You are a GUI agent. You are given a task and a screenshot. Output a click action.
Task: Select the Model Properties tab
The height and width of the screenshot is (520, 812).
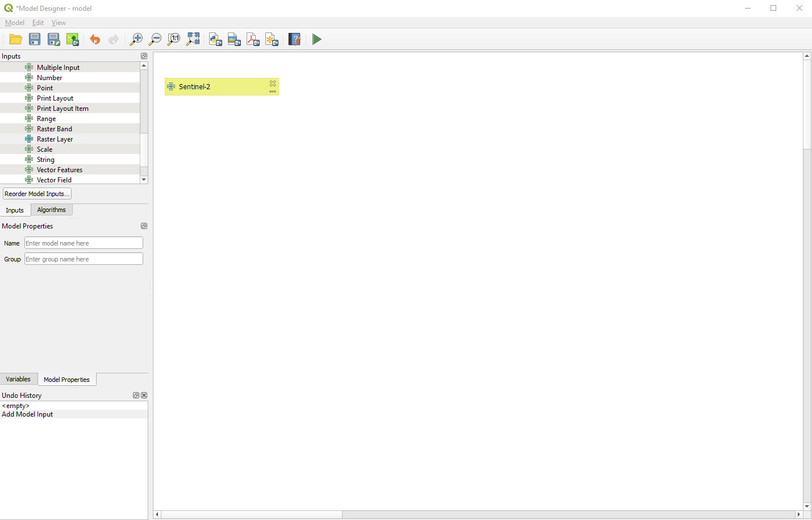(x=66, y=380)
